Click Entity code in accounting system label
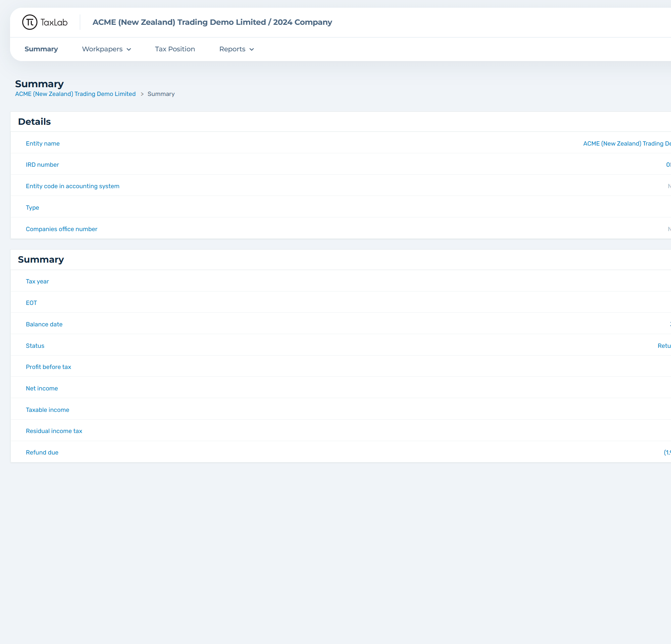 pyautogui.click(x=72, y=186)
